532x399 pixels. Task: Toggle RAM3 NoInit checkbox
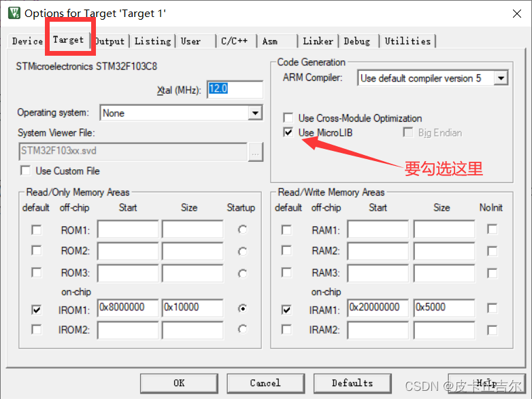pyautogui.click(x=493, y=273)
